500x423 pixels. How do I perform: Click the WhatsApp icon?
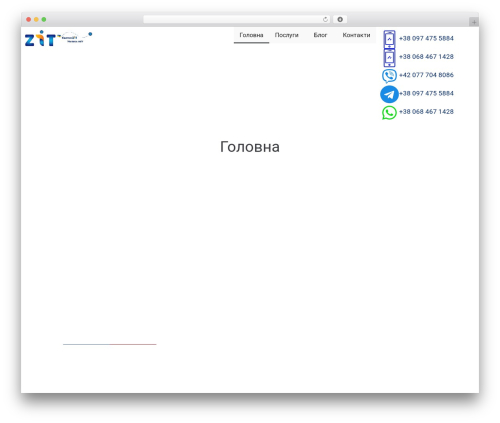[x=389, y=112]
